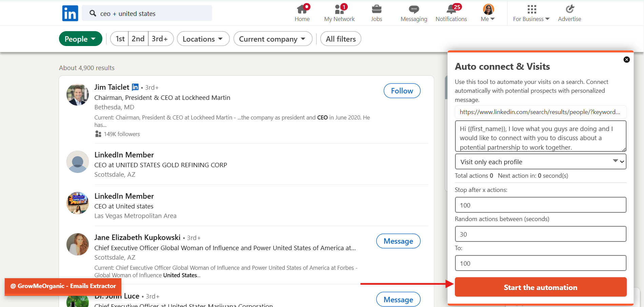Open Dr. John Luce's profile link
Screen dimensions: 644x307
coord(117,296)
